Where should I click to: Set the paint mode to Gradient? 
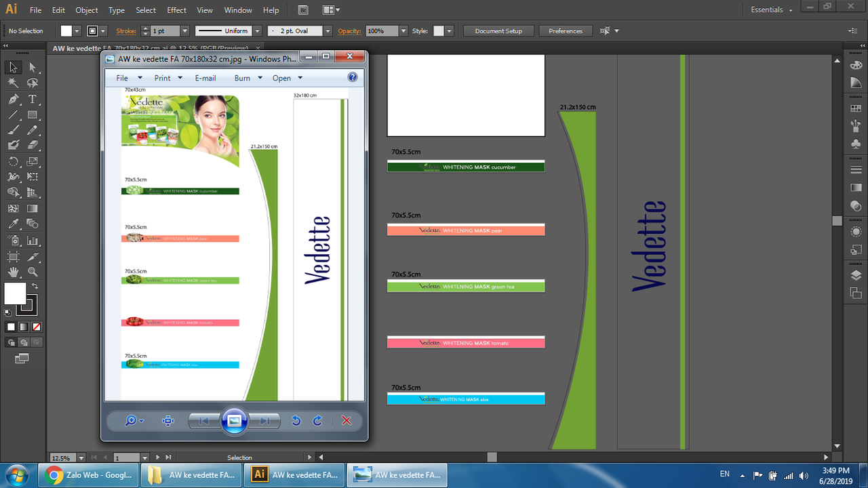click(24, 327)
